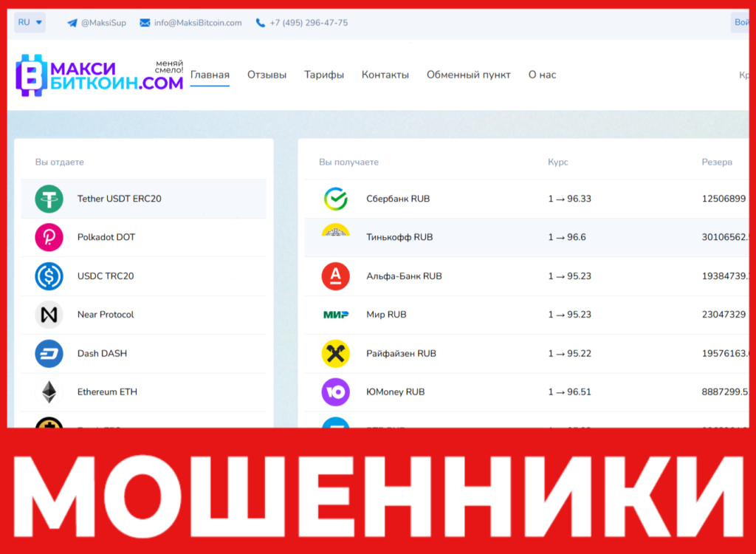Select the Мир payment system icon
The image size is (756, 554).
point(336,314)
